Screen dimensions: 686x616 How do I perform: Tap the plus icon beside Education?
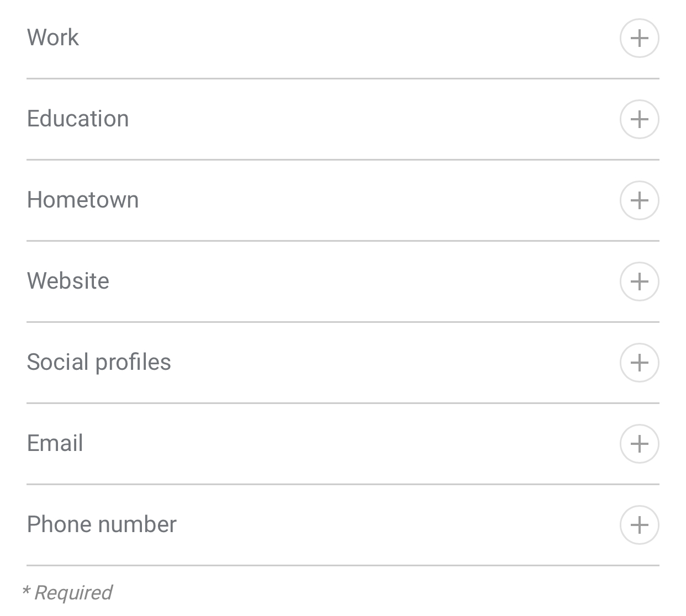639,119
